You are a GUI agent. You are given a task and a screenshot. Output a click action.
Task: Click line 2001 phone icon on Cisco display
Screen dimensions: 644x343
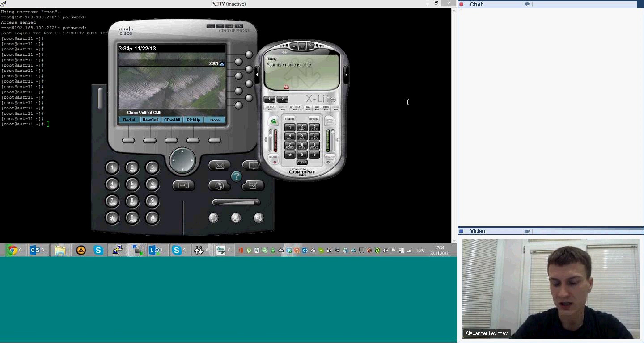[222, 64]
